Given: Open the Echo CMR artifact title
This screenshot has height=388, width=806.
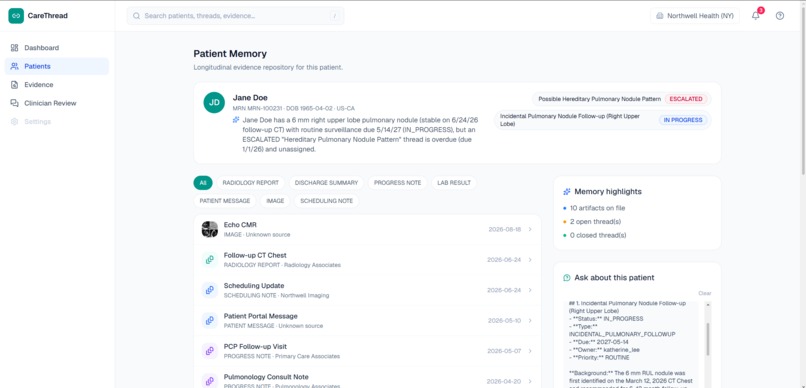Looking at the screenshot, I should (240, 225).
